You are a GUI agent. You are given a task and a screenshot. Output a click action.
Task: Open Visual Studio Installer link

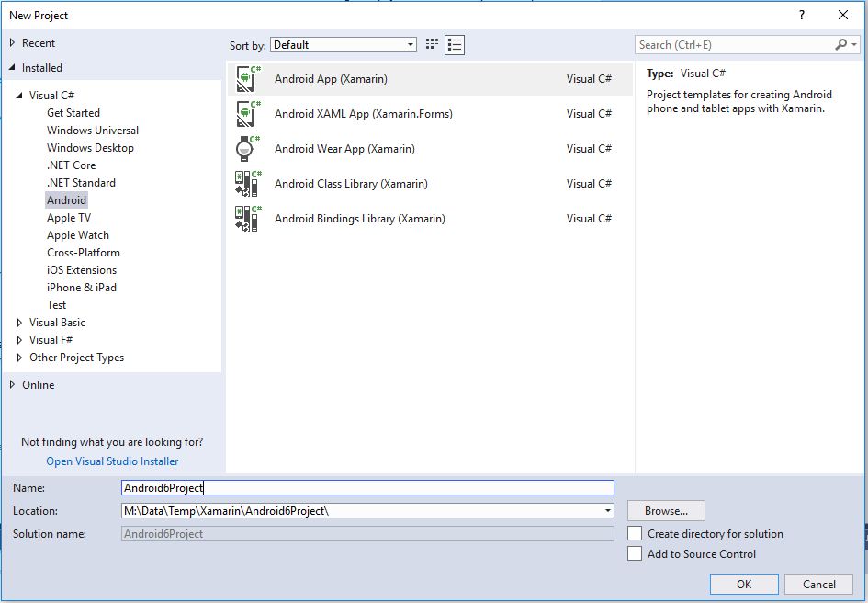(x=112, y=461)
